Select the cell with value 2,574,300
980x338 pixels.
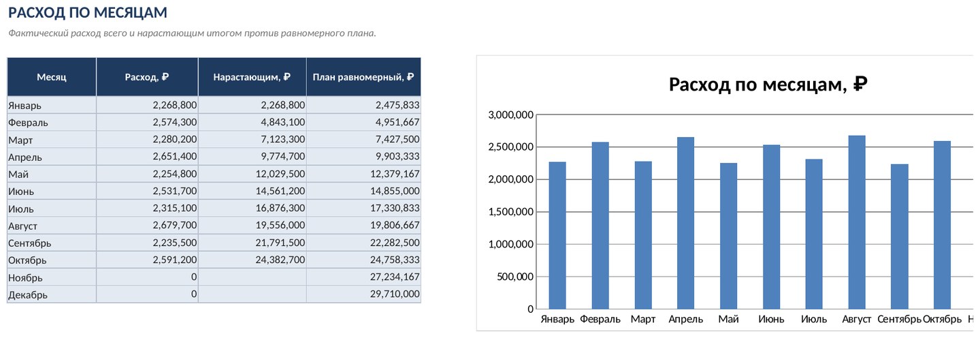click(x=147, y=123)
